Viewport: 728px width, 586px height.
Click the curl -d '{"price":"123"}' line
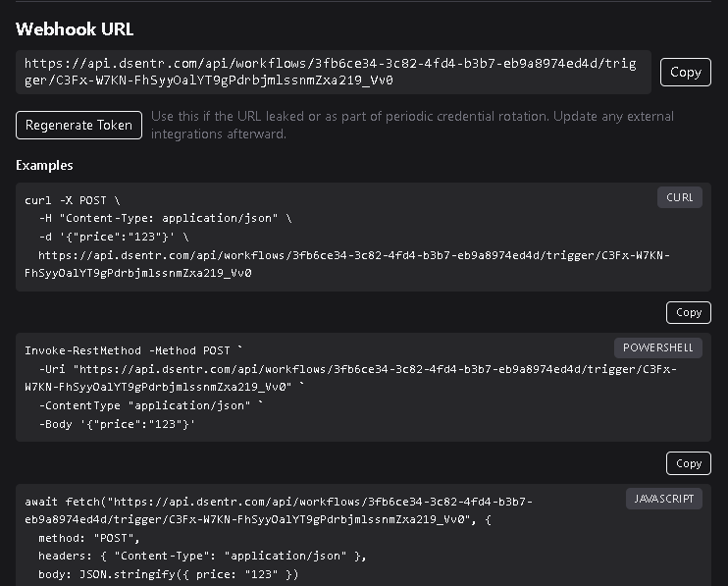[114, 237]
